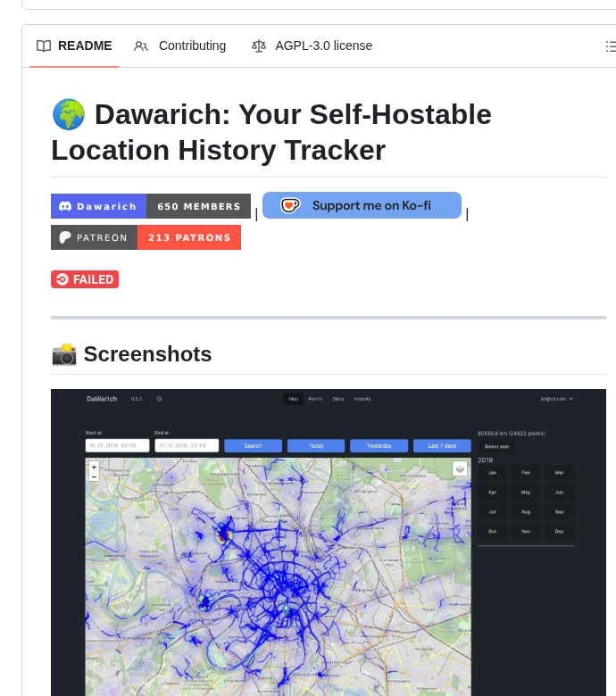Click the red heatmap hotspot on map
Screen dimensions: 616x696
224,534
